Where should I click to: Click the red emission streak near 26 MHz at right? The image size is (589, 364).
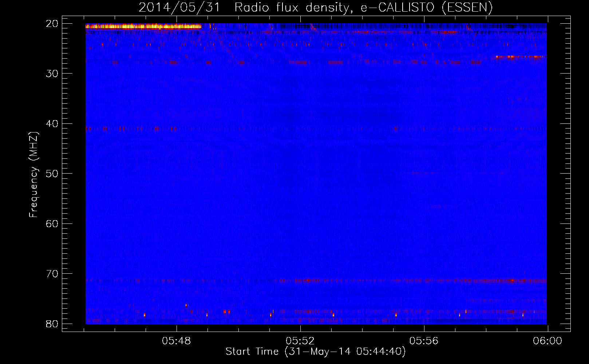pos(519,57)
